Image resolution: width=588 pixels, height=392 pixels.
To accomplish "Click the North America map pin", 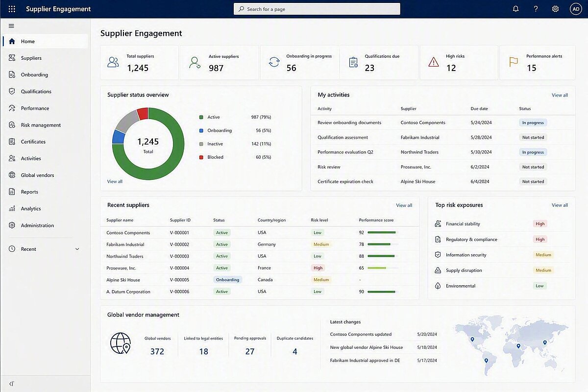I will [472, 339].
